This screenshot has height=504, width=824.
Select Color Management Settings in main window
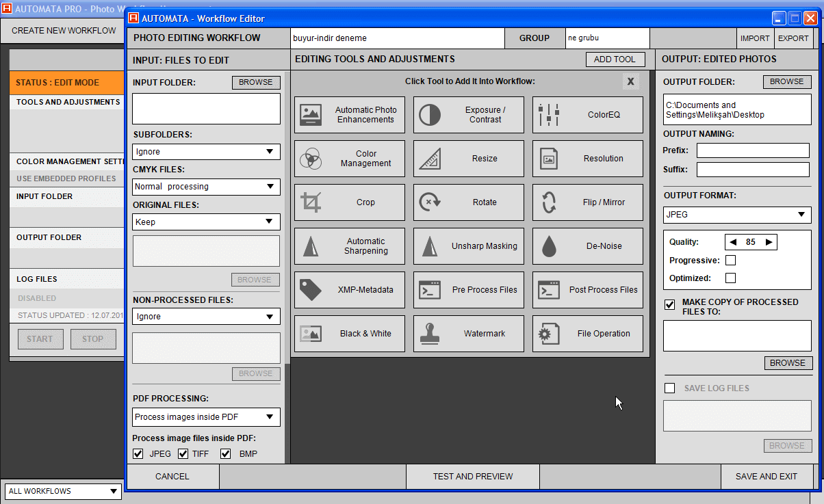point(68,162)
